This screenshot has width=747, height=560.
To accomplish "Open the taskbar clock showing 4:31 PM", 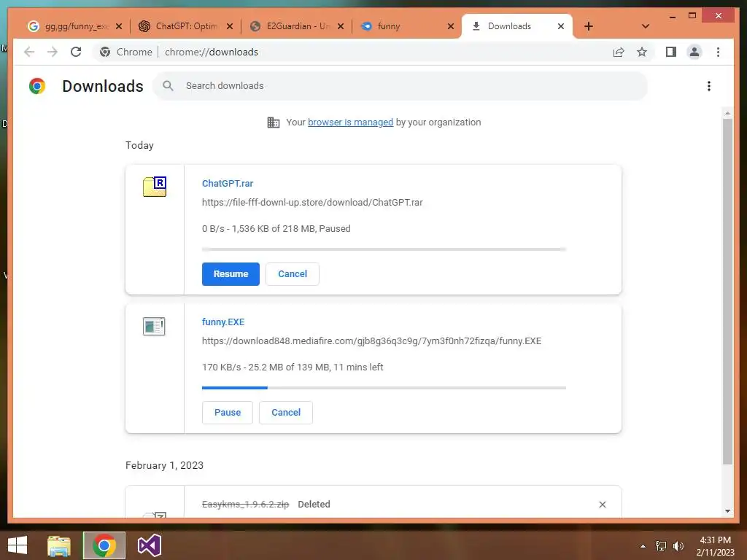I will click(715, 546).
